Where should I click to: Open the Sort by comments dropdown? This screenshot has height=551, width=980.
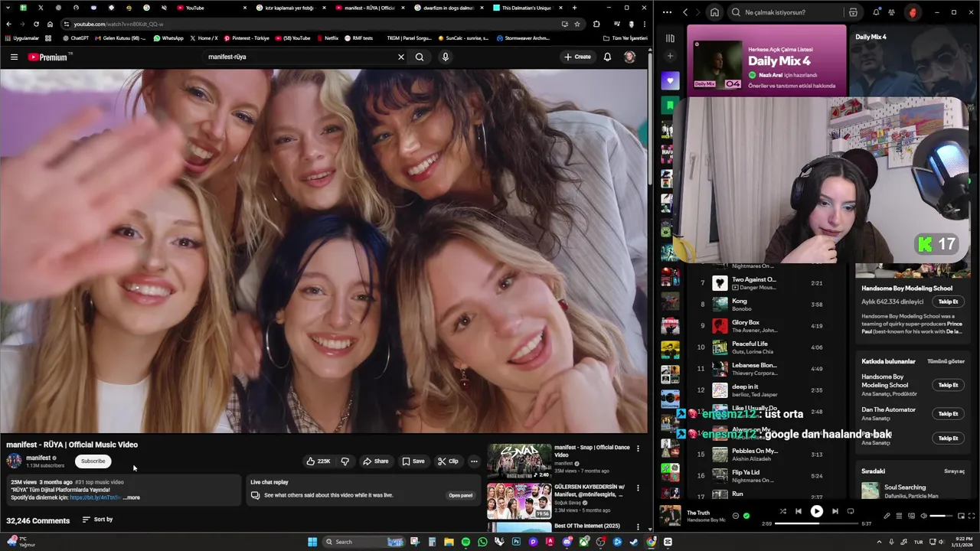click(x=97, y=520)
